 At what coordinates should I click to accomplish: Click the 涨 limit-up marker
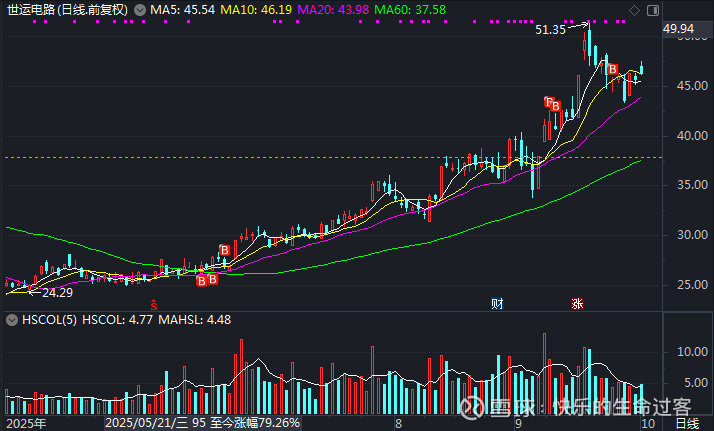(577, 304)
